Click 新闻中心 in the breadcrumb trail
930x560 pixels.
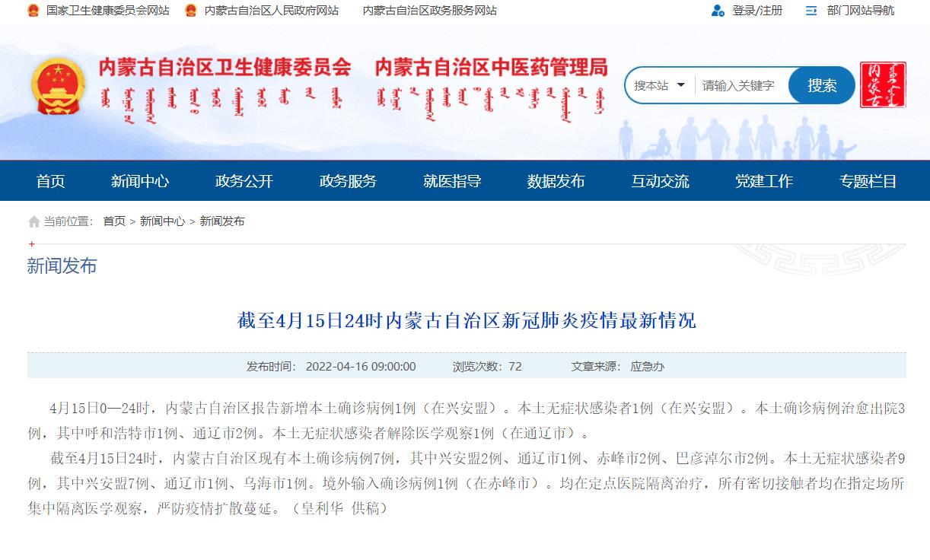tap(162, 221)
